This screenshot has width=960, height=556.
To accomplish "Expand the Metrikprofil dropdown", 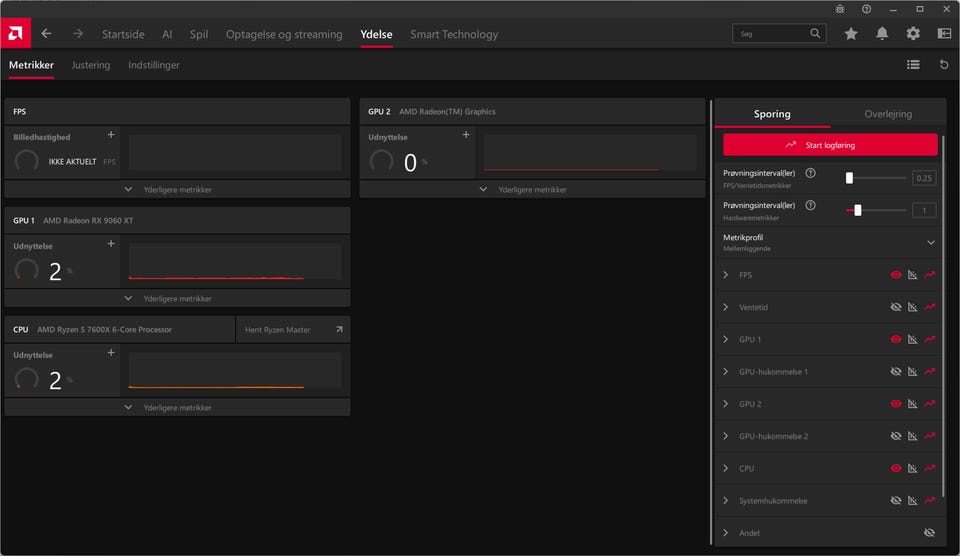I will pyautogui.click(x=931, y=242).
